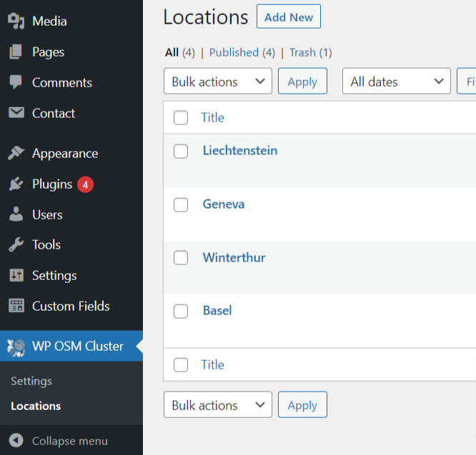Open the Winterthur location link
The width and height of the screenshot is (476, 455).
pos(234,257)
